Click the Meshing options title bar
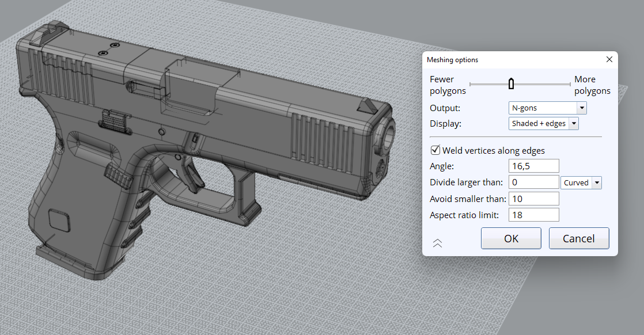 pyautogui.click(x=507, y=60)
